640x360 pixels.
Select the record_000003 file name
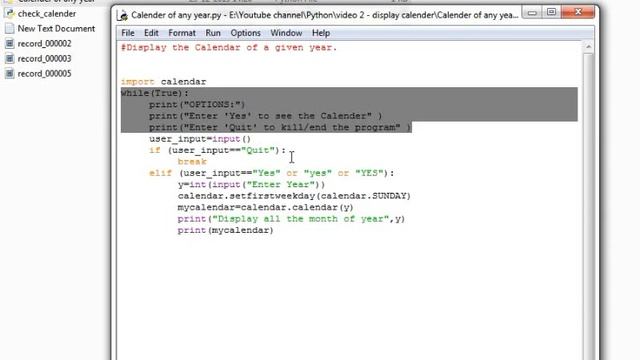coord(44,58)
